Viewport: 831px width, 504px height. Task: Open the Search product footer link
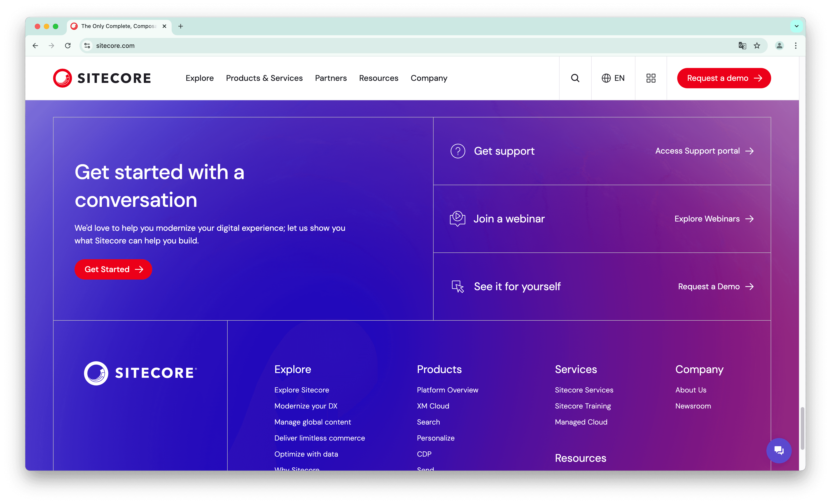pyautogui.click(x=428, y=422)
